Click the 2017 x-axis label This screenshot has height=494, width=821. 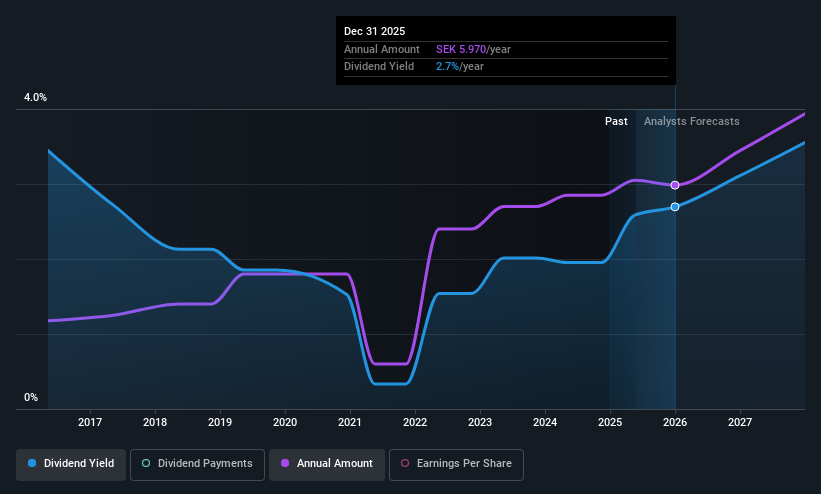coord(90,422)
